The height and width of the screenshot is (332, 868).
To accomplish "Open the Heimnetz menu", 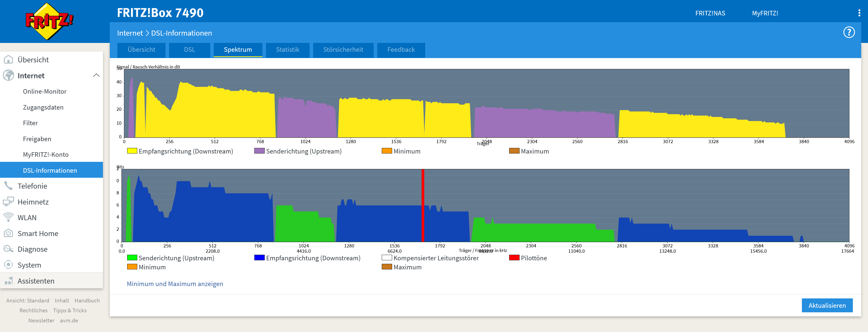I will click(x=51, y=201).
